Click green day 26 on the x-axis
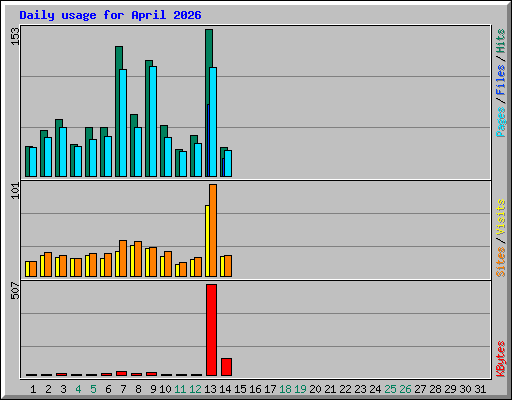Viewport: 512px width, 400px height. [405, 389]
